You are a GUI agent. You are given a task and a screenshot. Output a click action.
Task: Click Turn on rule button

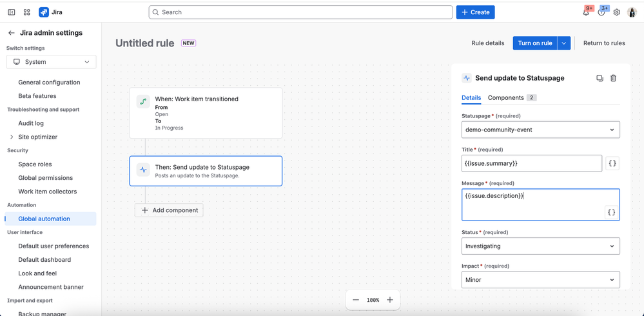tap(535, 43)
